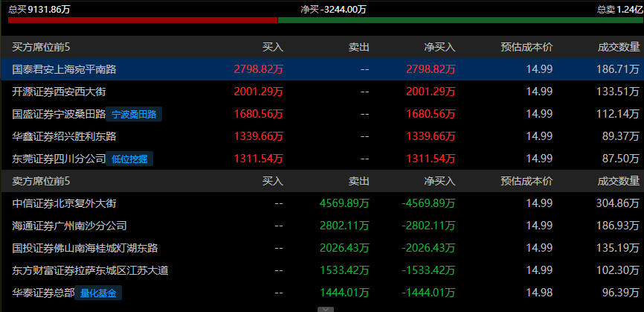Click the 96.39万 volume value
This screenshot has width=644, height=312.
coord(621,293)
